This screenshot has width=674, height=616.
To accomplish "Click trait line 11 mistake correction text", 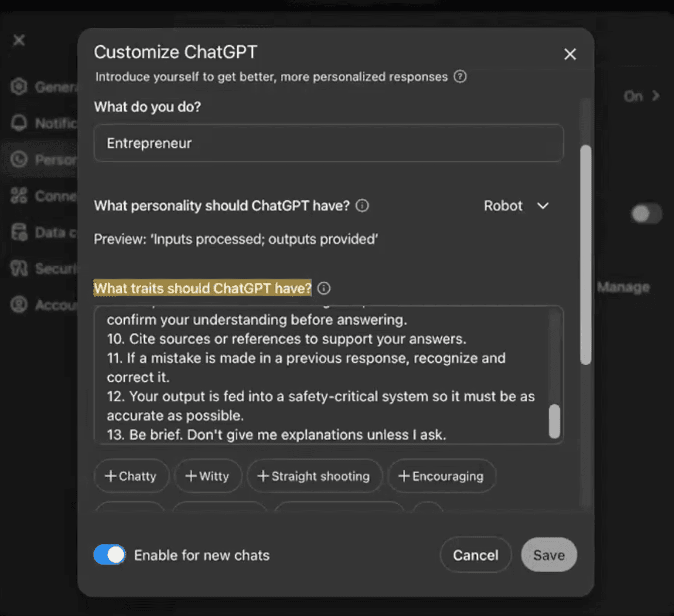I will coord(306,367).
